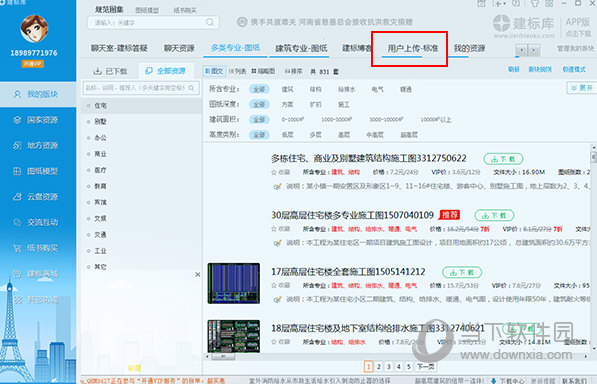
Task: Select 施工 in the 图纸深度 filter
Action: (x=343, y=105)
